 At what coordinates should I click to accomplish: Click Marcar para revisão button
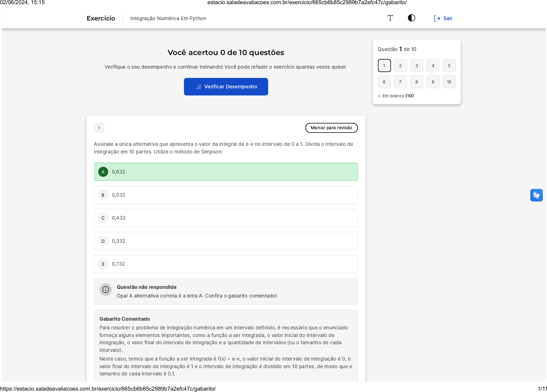[331, 128]
